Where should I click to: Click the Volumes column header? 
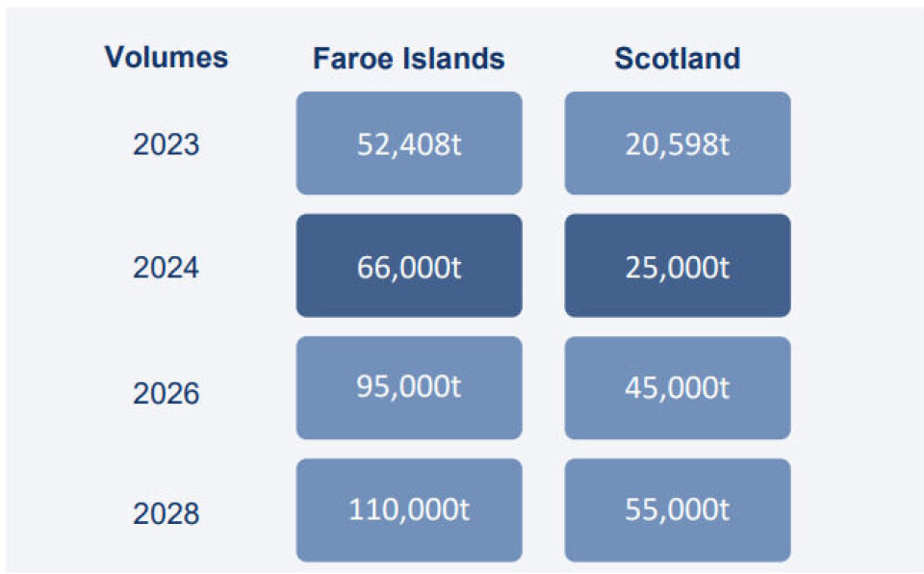pyautogui.click(x=167, y=57)
